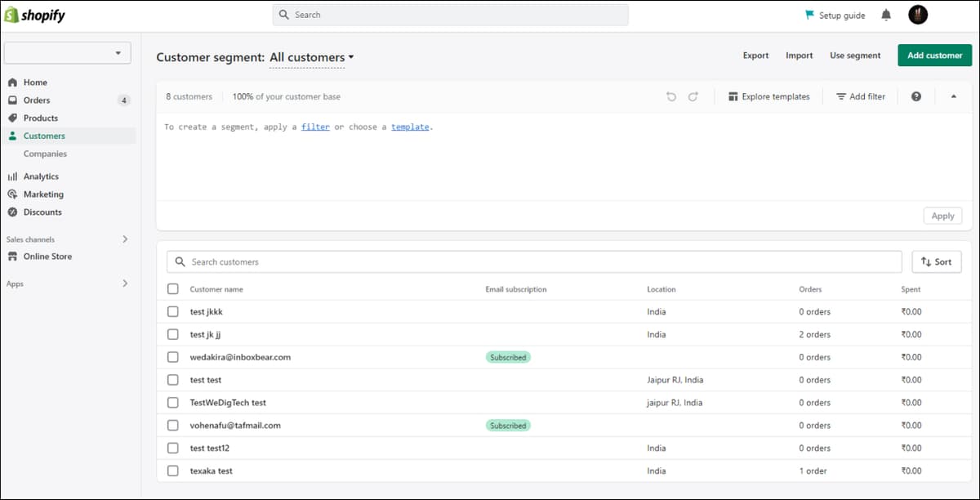Select checkbox for wedakira@inboxbear.com

[172, 357]
